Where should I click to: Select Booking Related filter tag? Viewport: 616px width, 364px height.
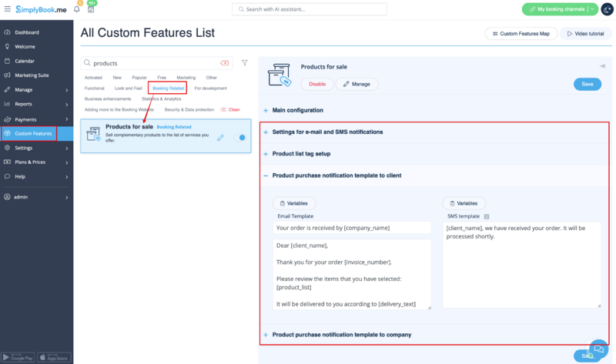pos(168,88)
